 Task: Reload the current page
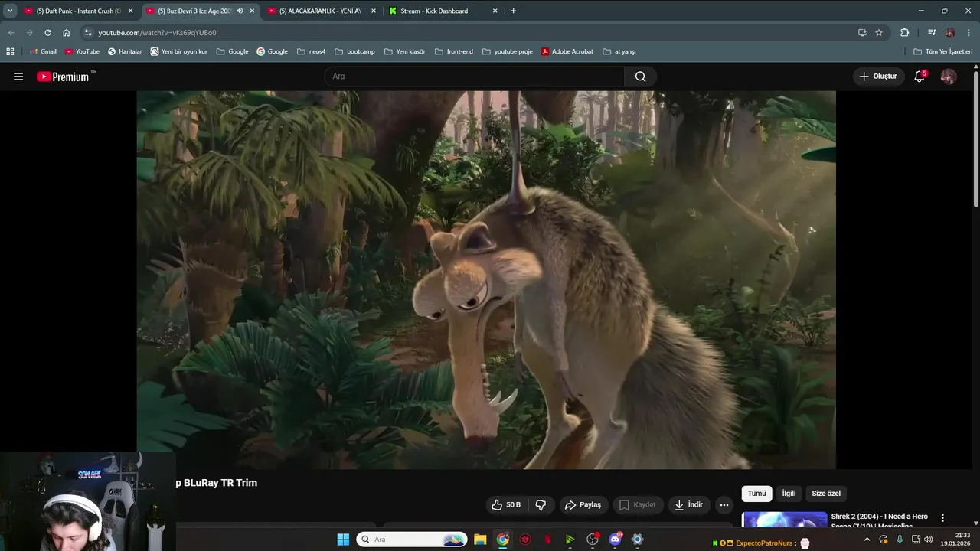(47, 33)
